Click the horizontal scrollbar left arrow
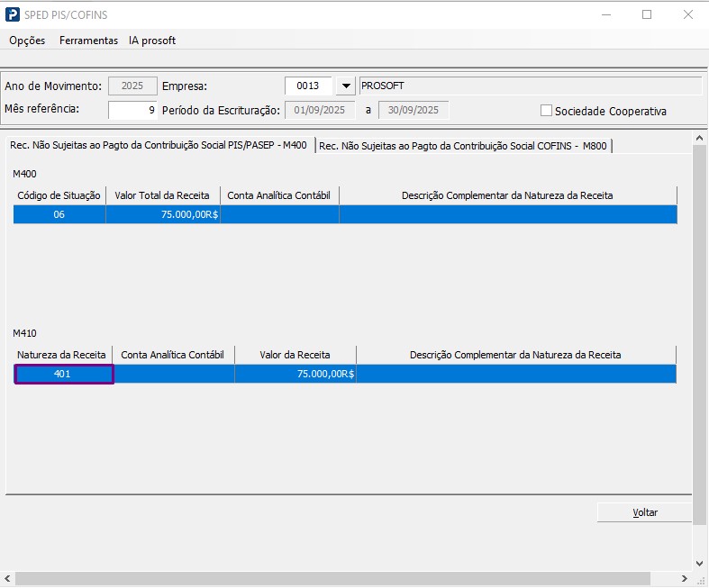This screenshot has height=588, width=709. (8, 576)
